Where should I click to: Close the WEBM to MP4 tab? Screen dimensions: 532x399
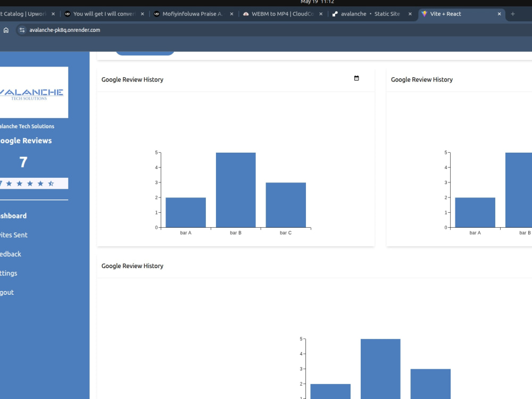click(x=321, y=14)
